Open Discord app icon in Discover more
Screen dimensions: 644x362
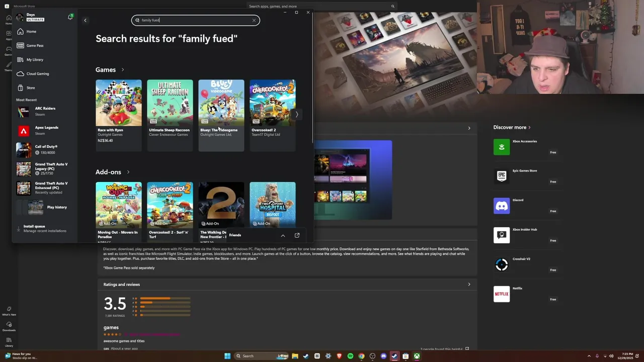(502, 206)
